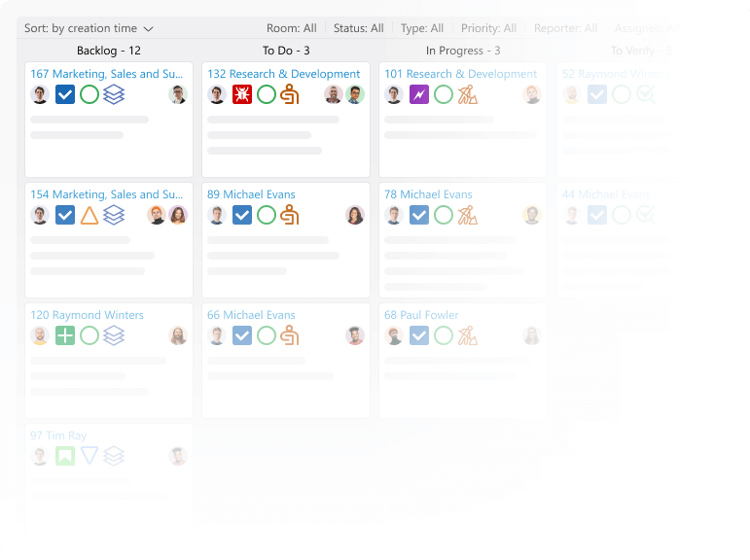Select the To Verify column header
Image resolution: width=750 pixels, height=560 pixels.
pyautogui.click(x=641, y=51)
